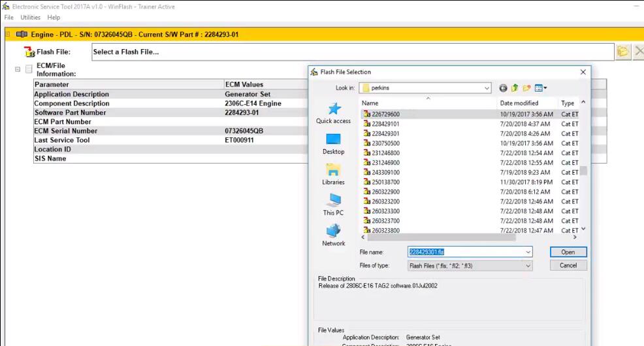Go back to last folder visited

pyautogui.click(x=503, y=88)
